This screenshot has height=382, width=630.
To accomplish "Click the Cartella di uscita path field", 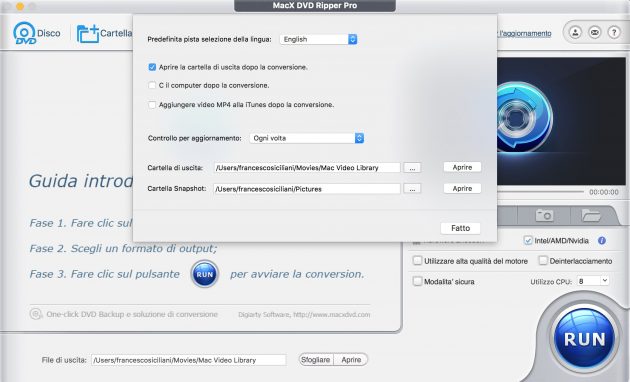I will point(307,168).
